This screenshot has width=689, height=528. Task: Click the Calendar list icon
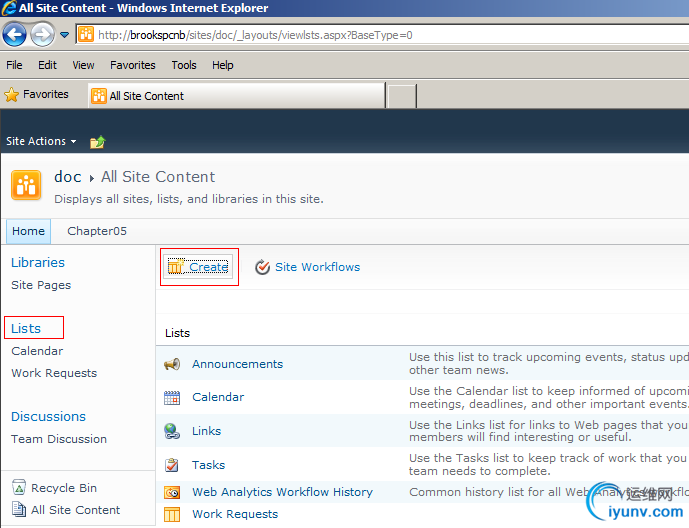click(172, 398)
